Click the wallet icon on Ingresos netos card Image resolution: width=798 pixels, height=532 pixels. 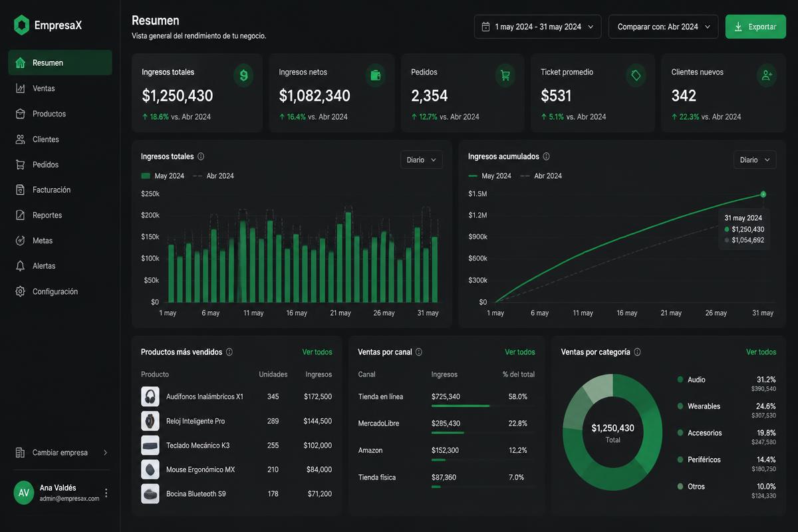point(376,75)
